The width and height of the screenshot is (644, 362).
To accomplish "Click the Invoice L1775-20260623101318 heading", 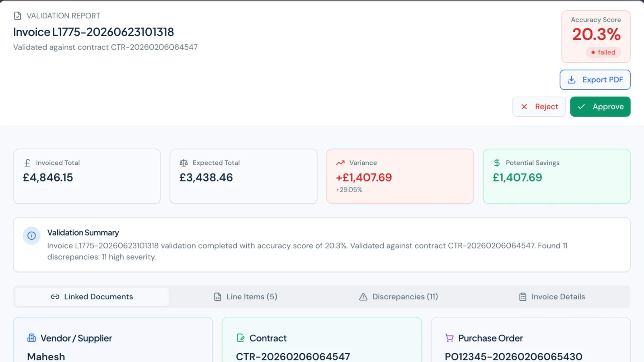I will (x=93, y=32).
